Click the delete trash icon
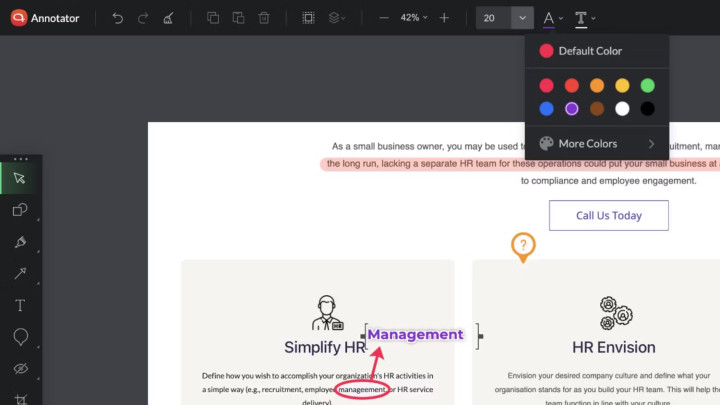 (x=264, y=18)
